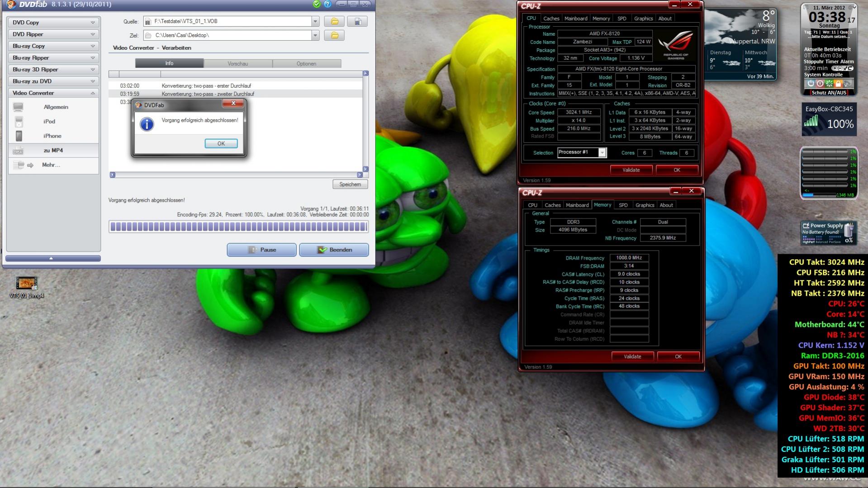
Task: Click the log list horizontal scrollbar track
Action: tap(236, 175)
